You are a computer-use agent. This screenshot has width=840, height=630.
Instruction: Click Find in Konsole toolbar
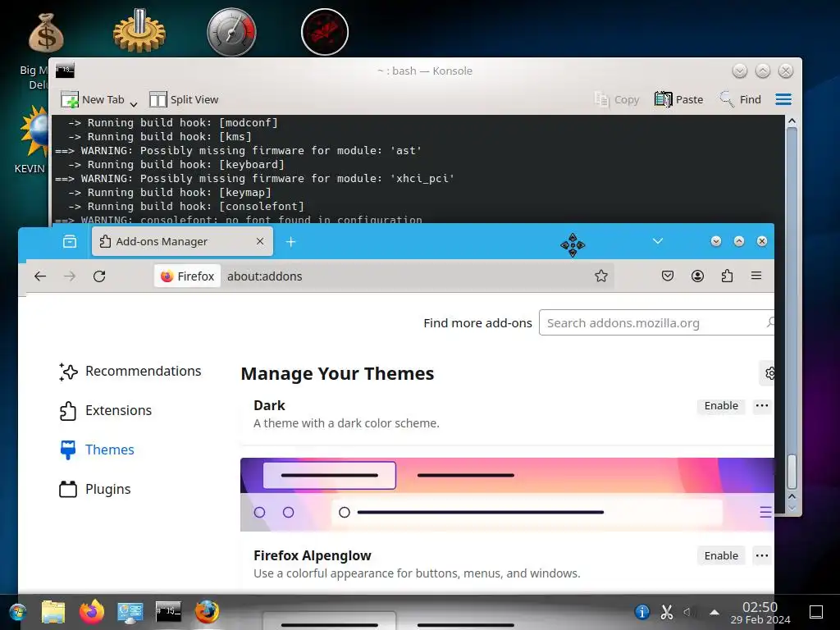point(740,99)
